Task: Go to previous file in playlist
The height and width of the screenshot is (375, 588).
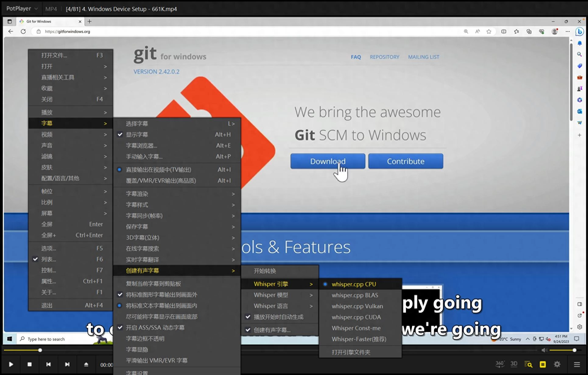Action: (48, 364)
